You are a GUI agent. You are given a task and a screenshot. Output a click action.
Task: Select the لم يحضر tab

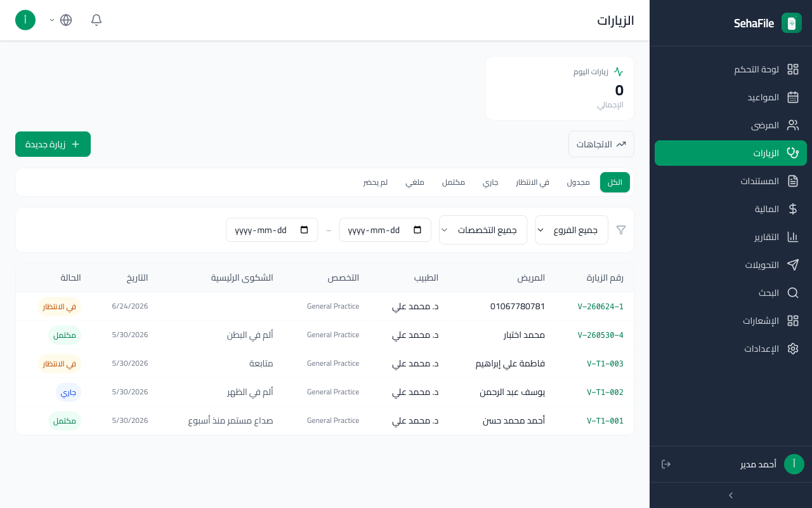pos(376,182)
